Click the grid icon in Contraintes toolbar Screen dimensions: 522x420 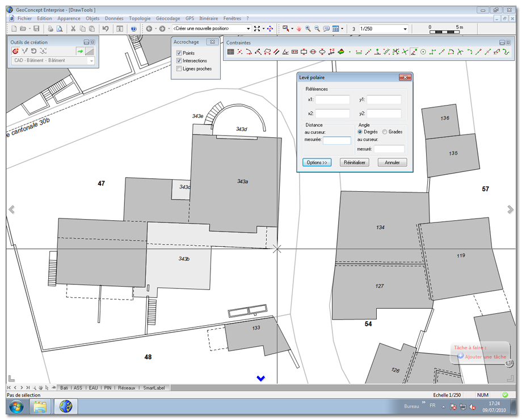coord(230,52)
